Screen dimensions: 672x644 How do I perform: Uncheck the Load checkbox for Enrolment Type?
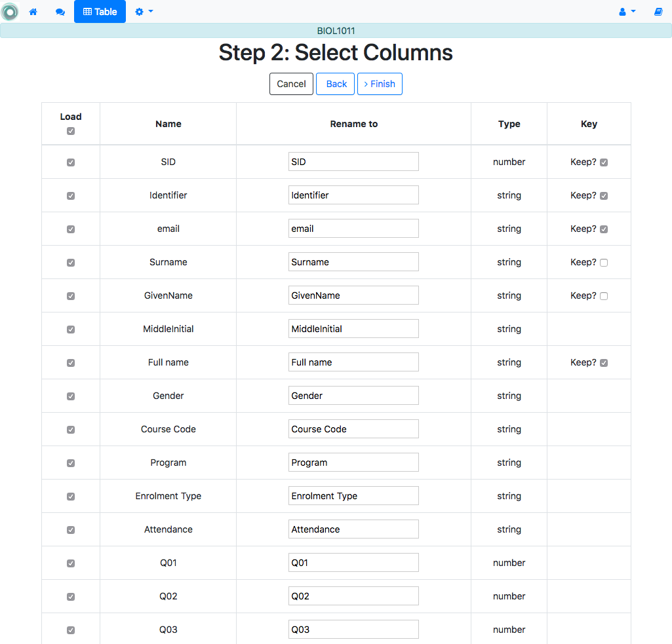[71, 497]
